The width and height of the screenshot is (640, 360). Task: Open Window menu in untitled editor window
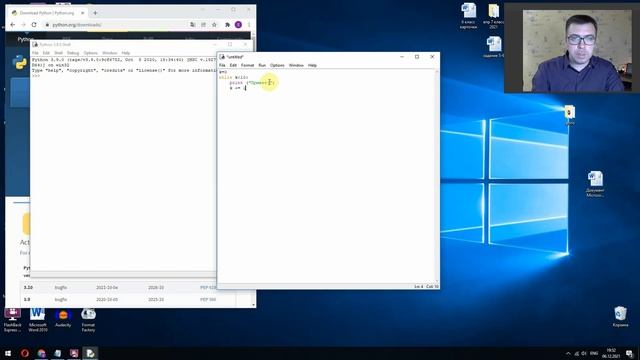(296, 65)
